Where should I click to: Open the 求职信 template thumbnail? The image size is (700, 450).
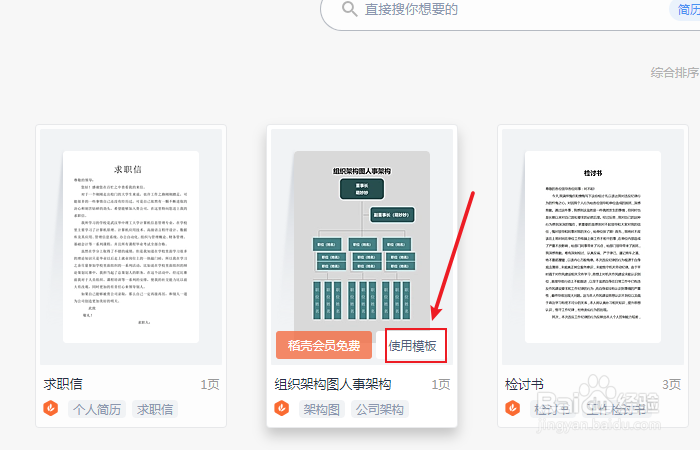pyautogui.click(x=131, y=247)
